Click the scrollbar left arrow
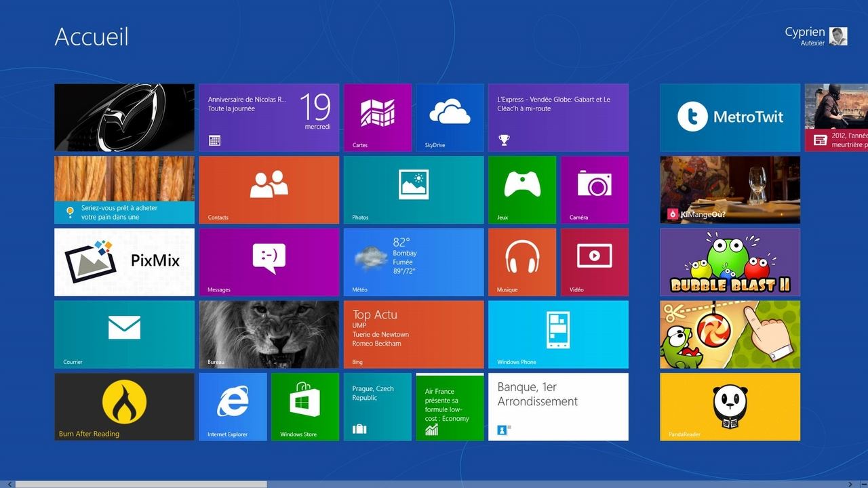 tap(9, 484)
